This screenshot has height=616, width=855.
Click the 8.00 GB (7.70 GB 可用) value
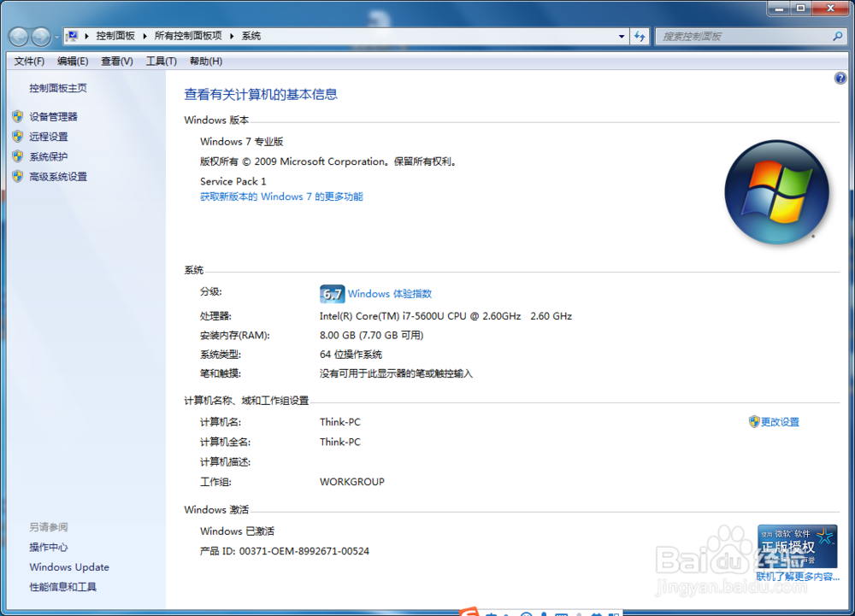coord(372,335)
